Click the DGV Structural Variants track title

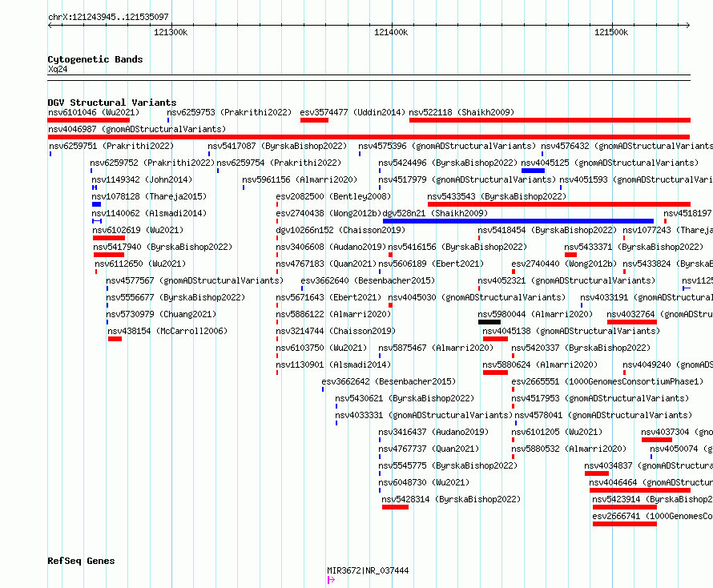112,103
